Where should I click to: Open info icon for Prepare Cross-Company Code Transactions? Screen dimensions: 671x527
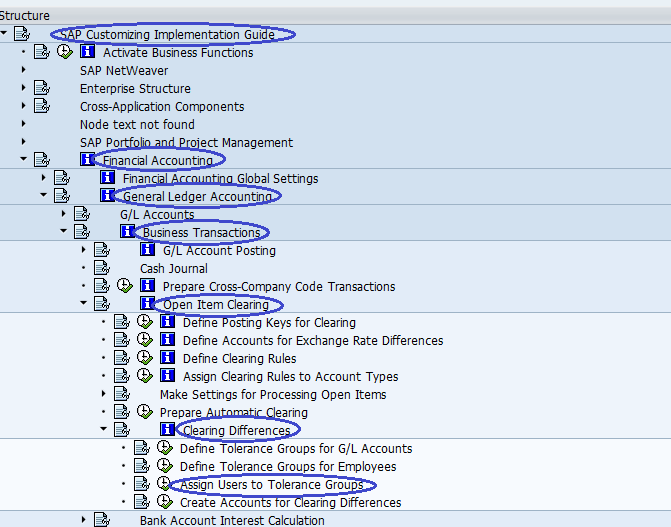tap(148, 285)
